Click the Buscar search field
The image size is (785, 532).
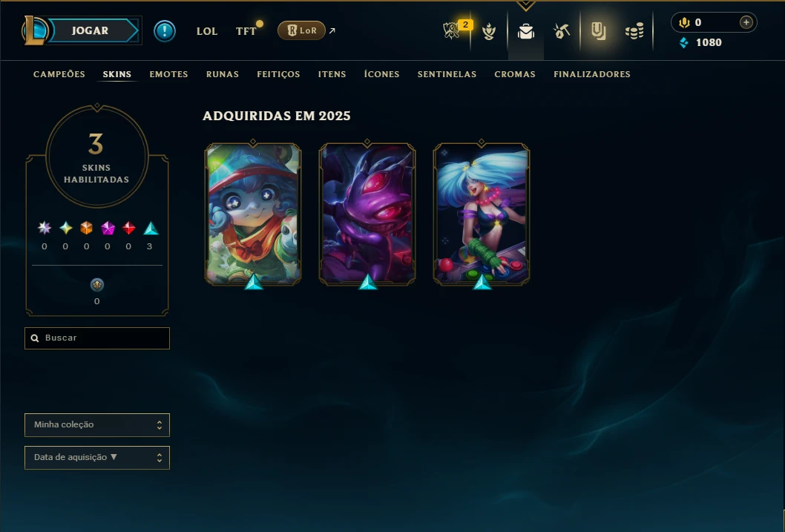click(97, 338)
